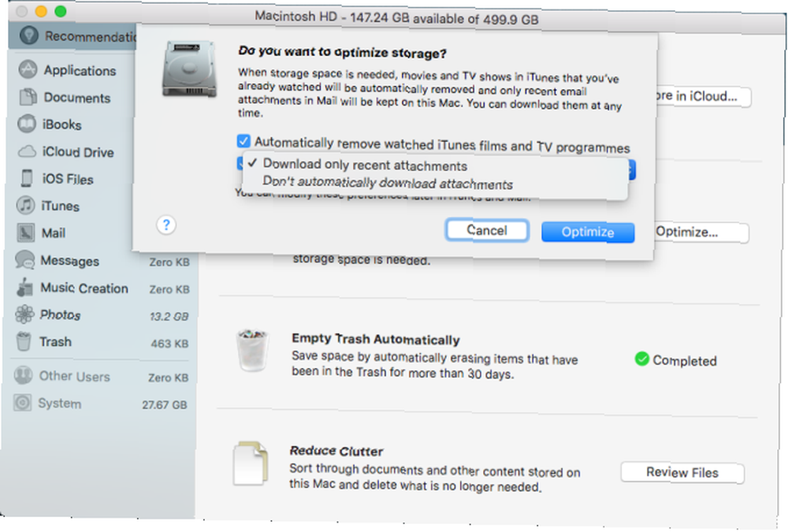This screenshot has height=532, width=788.
Task: Click the hard drive icon in dialog
Action: point(189,69)
